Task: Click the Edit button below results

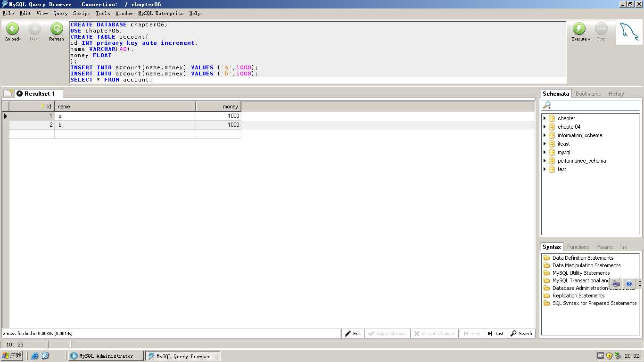Action: point(353,333)
